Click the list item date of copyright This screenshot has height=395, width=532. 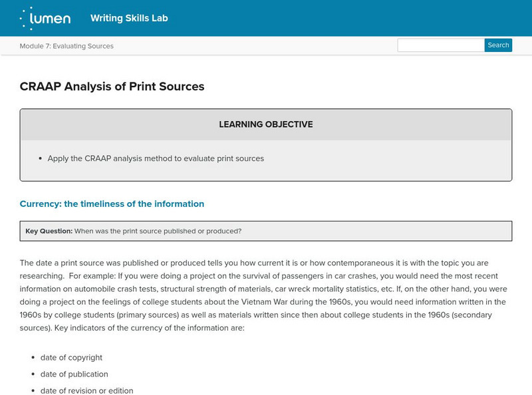click(71, 357)
